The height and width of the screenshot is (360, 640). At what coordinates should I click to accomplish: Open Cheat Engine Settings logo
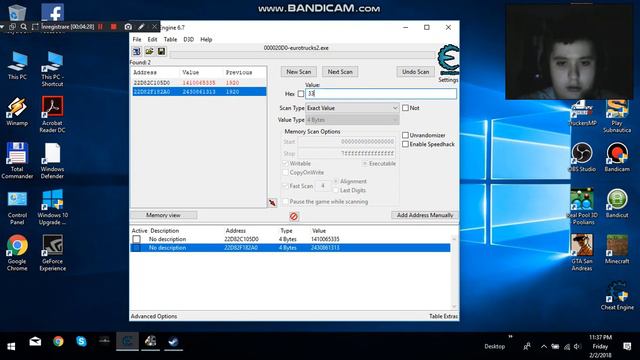tap(448, 60)
